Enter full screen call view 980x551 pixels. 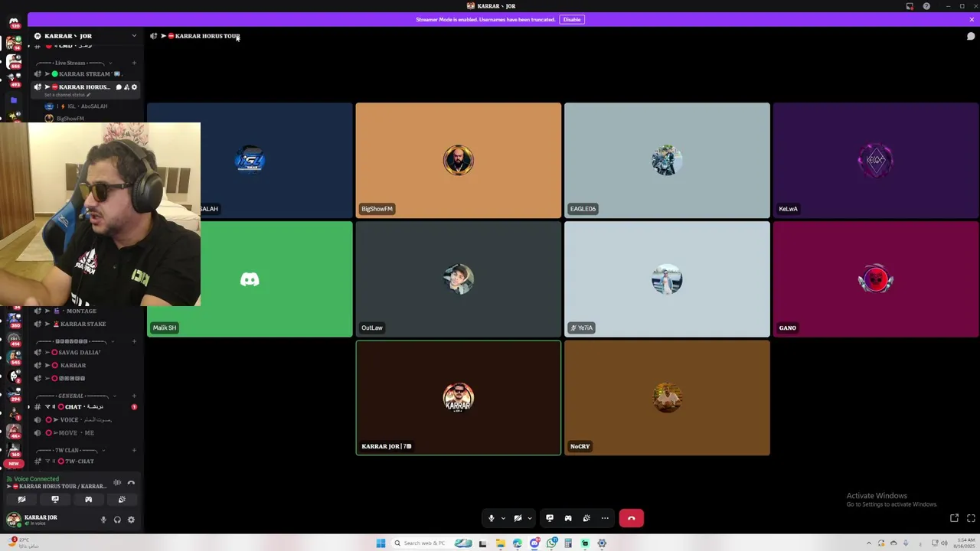(x=971, y=518)
